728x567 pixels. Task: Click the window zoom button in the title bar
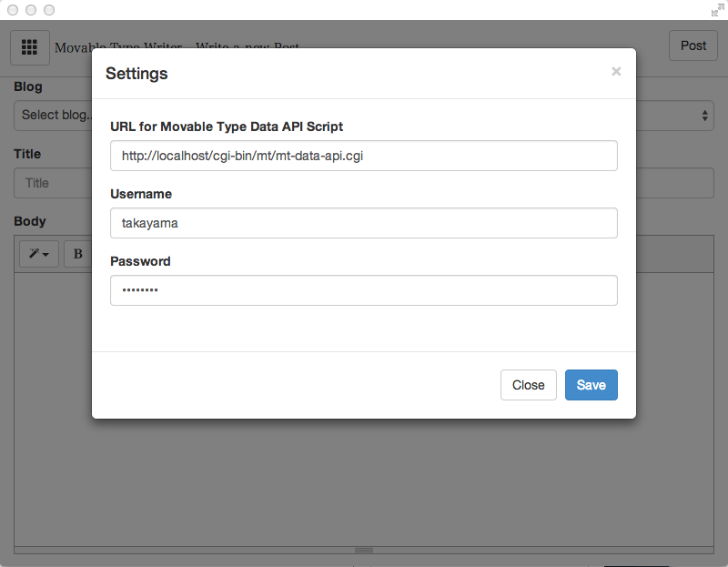49,10
